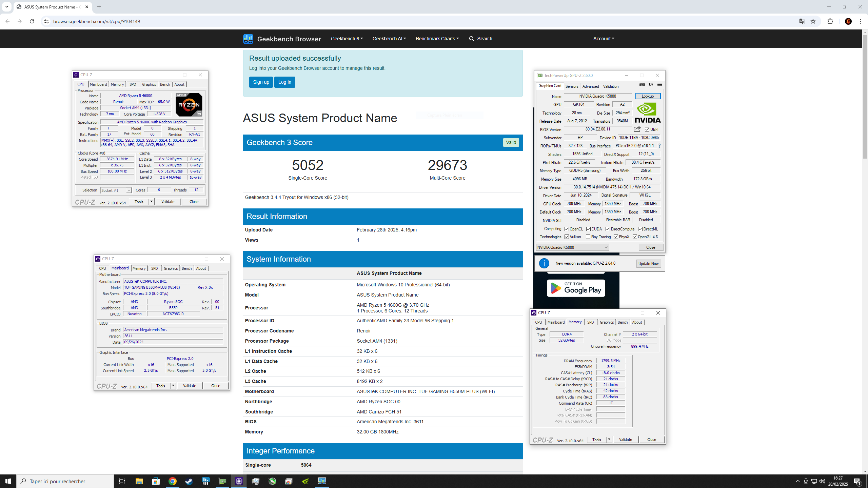
Task: Open the Account dropdown menu
Action: [604, 39]
